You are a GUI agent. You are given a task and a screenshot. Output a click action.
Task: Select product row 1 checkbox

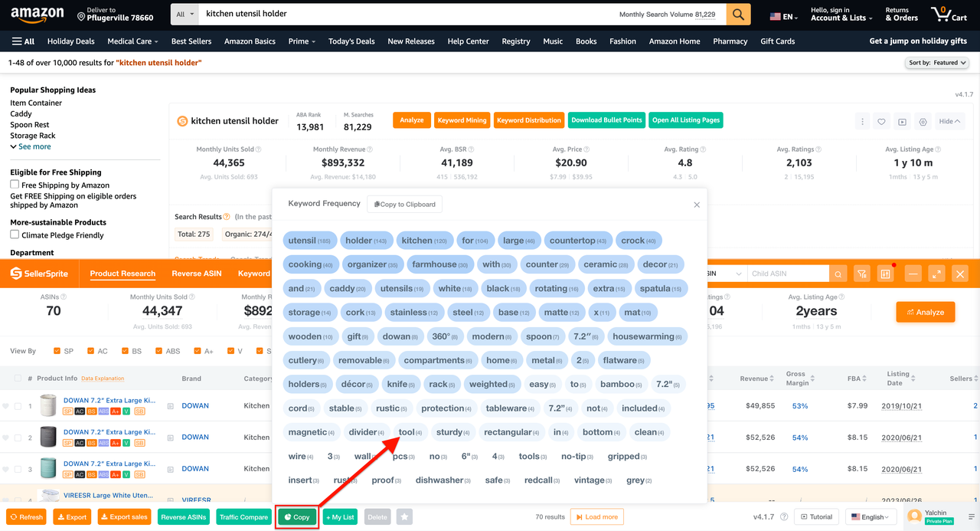(x=18, y=406)
